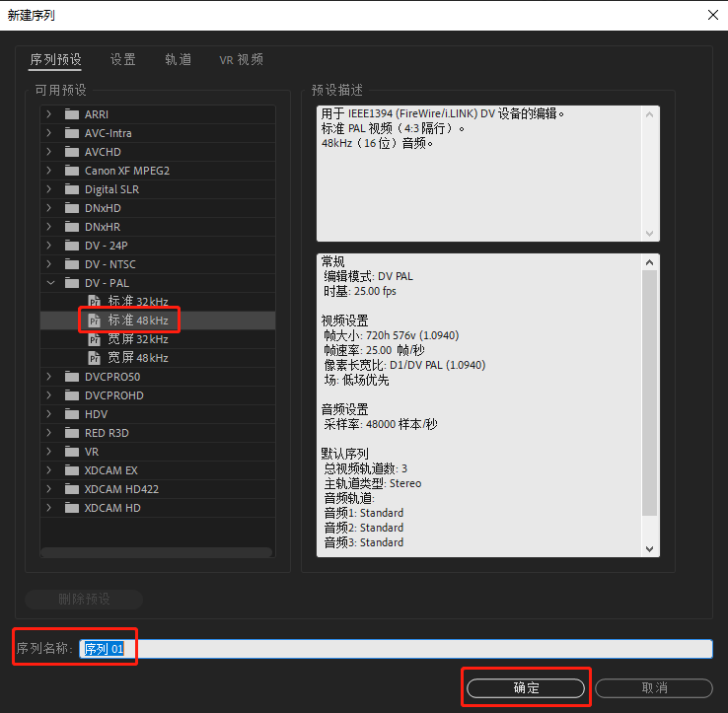Expand the DVCPRO50 preset folder
This screenshot has height=713, width=728.
tap(48, 377)
